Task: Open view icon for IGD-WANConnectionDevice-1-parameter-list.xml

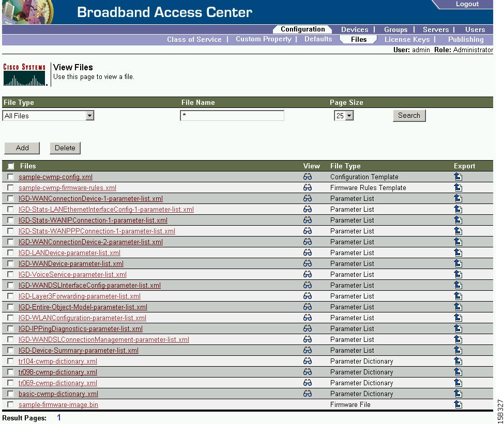Action: (307, 198)
